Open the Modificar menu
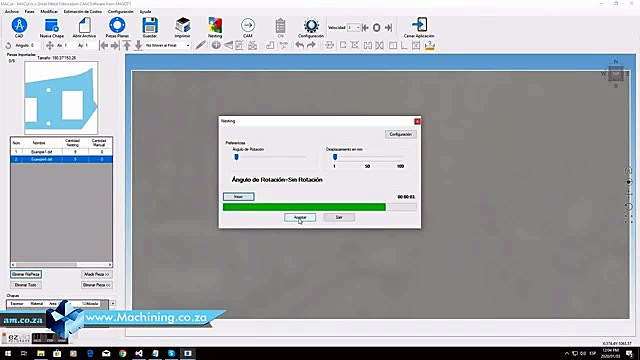The width and height of the screenshot is (640, 360). [x=49, y=11]
